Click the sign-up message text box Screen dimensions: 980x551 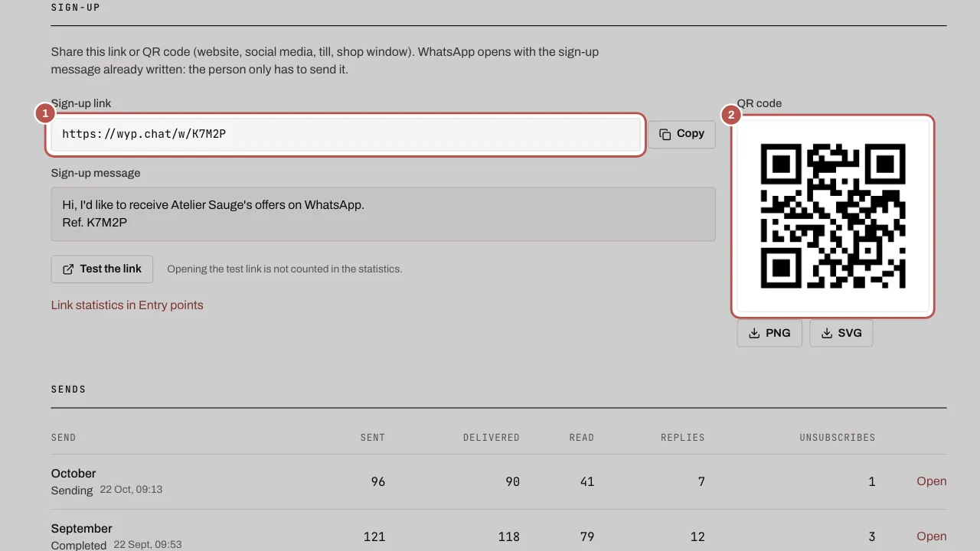[383, 214]
